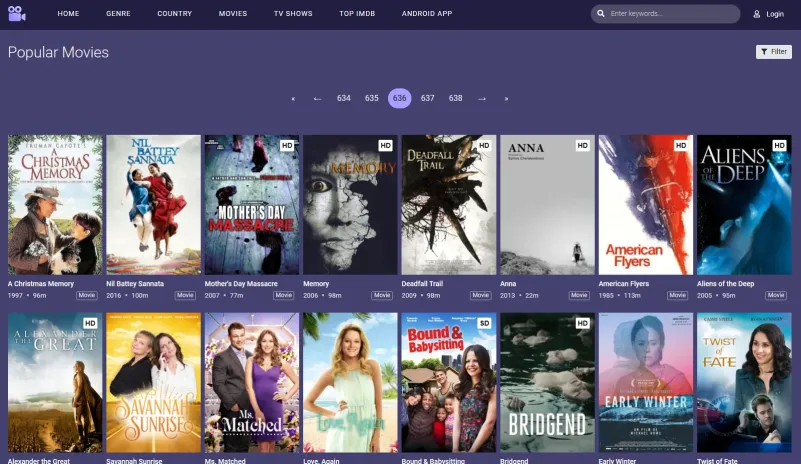
Task: Select MOVIES in the navigation bar
Action: point(233,14)
